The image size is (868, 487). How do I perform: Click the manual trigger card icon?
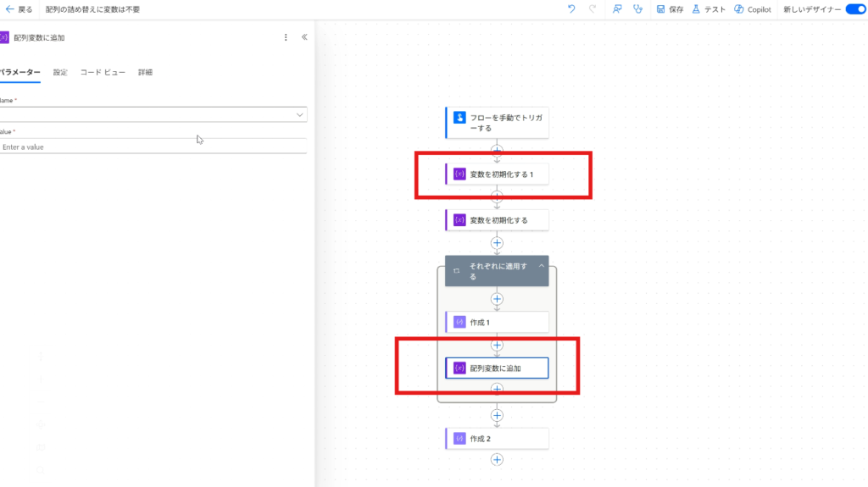459,118
